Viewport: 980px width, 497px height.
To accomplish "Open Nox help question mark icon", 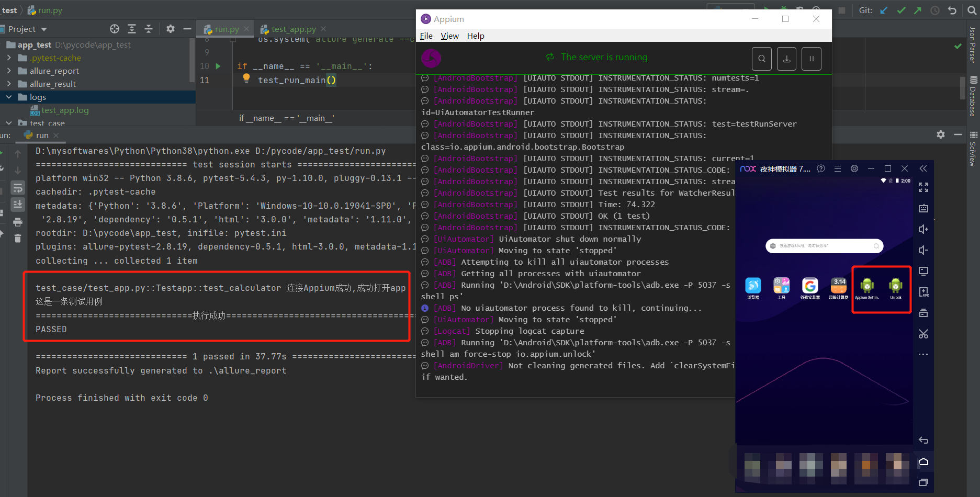I will coord(821,168).
